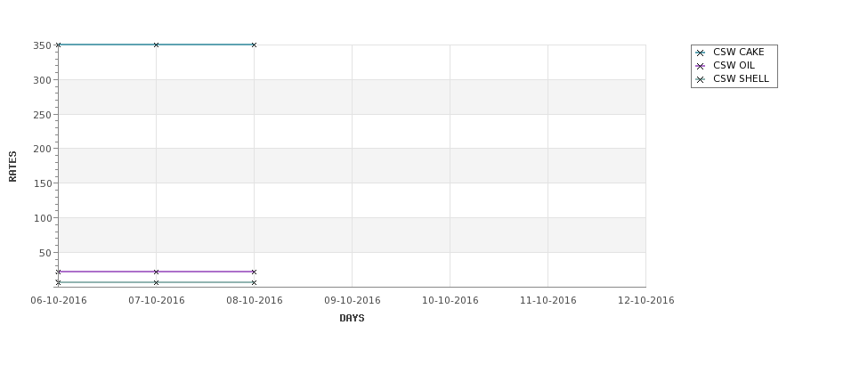Select CSW CAKE data point on 07-10-2016
This screenshot has height=382, width=868.
pos(156,45)
